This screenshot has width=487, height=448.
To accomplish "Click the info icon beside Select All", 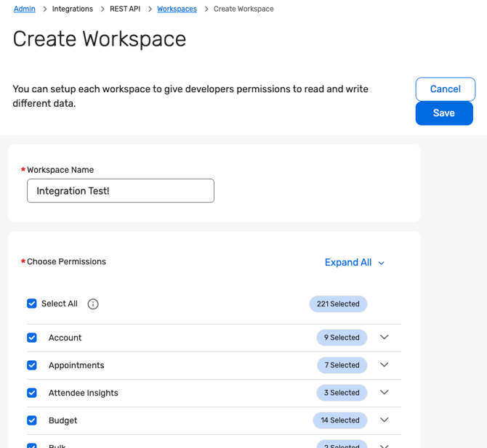I will pyautogui.click(x=93, y=304).
